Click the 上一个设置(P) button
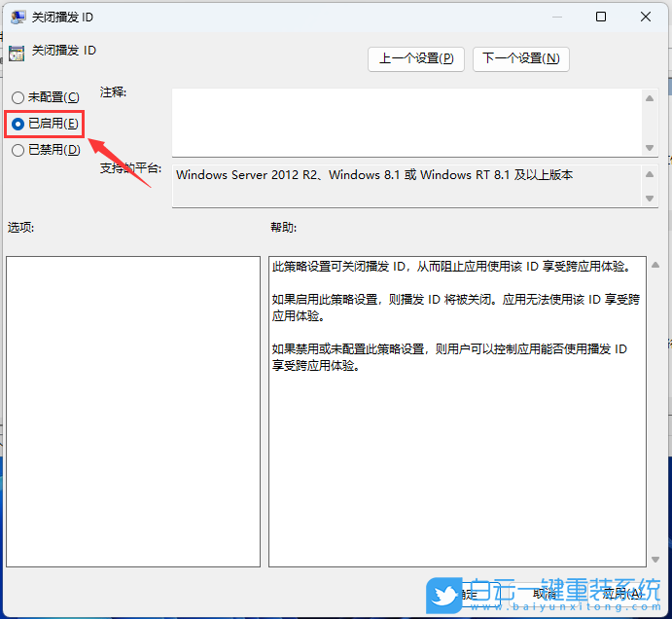 [x=415, y=58]
